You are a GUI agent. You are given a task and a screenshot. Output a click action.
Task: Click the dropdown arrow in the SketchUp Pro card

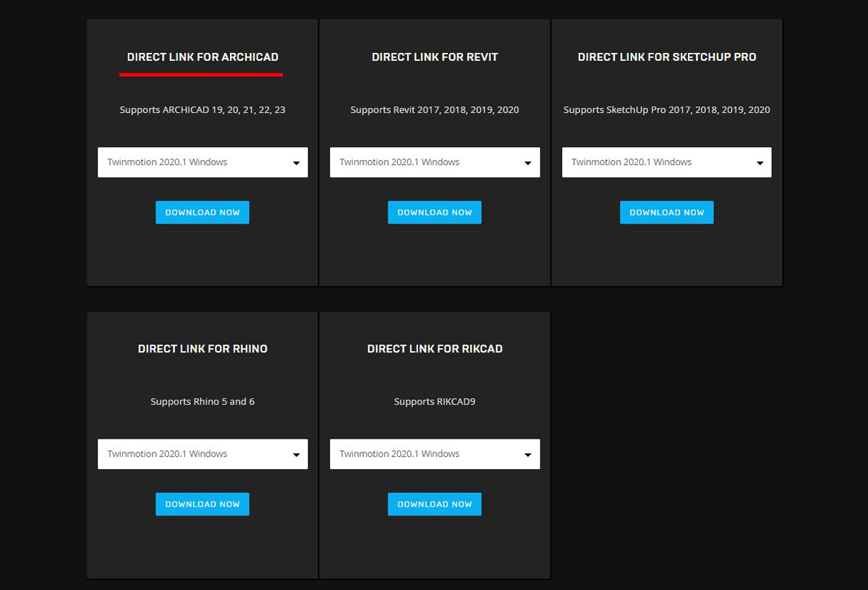[759, 164]
